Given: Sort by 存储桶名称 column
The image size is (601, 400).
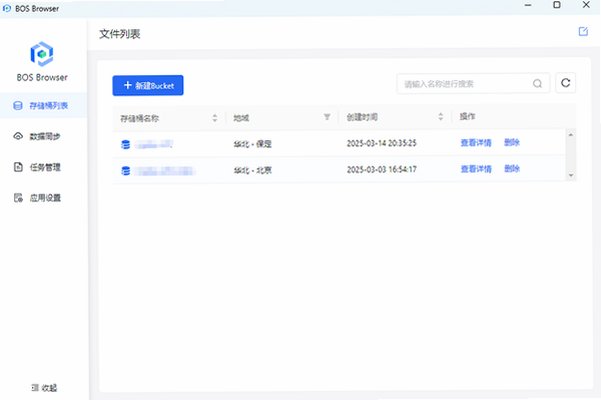Looking at the screenshot, I should coord(215,118).
